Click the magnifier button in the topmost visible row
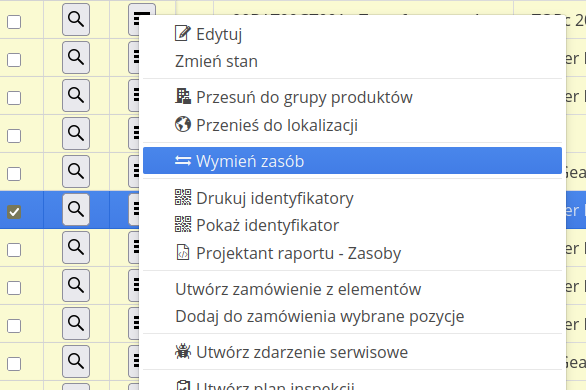The image size is (586, 390). [76, 19]
